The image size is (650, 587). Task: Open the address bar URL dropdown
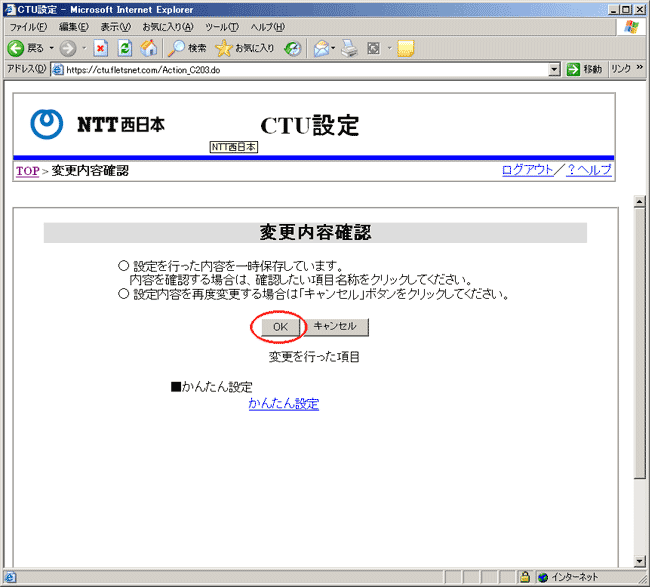[554, 70]
